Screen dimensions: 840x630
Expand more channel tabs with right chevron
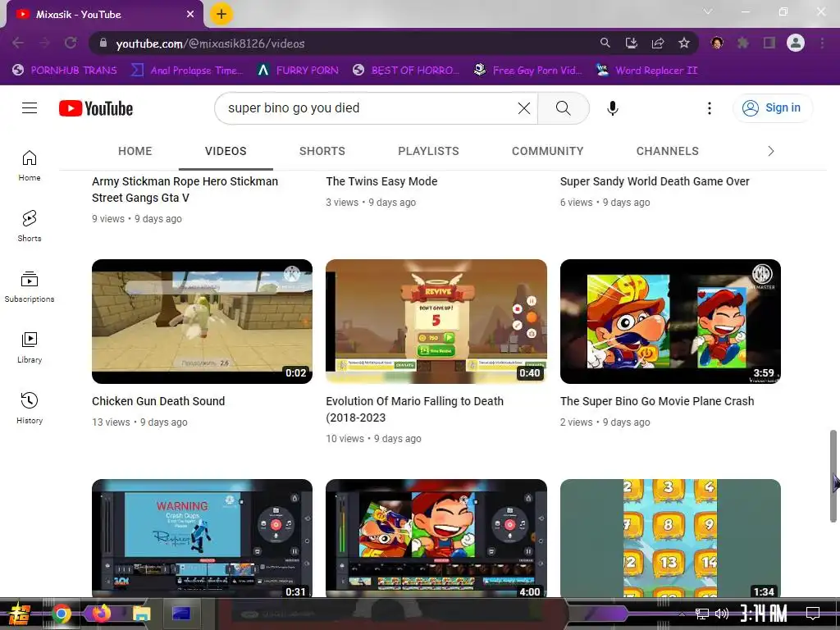tap(771, 151)
